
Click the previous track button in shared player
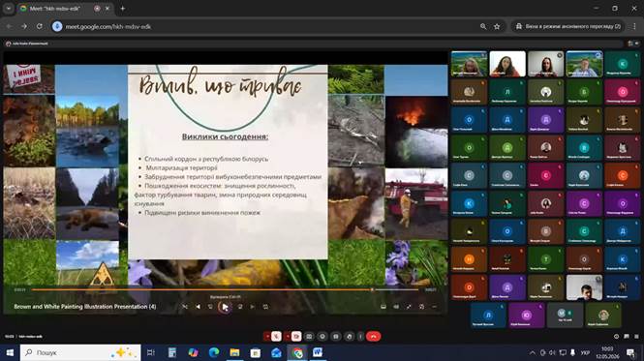pos(198,307)
